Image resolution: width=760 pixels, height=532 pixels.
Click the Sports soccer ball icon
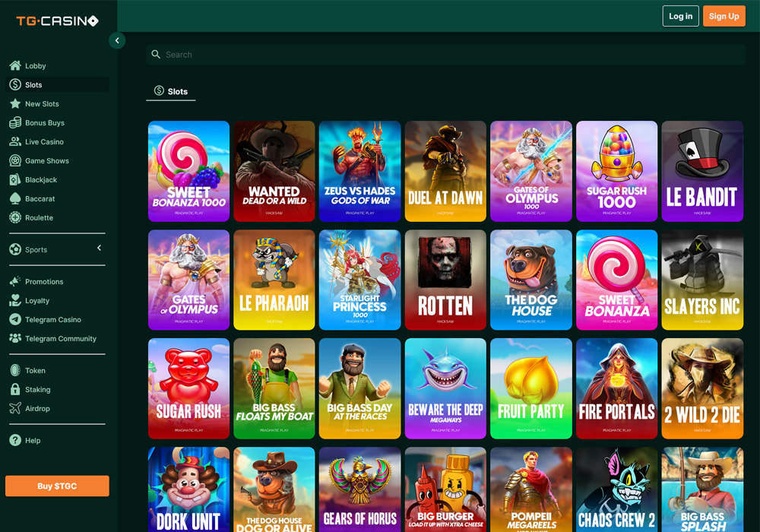[15, 249]
